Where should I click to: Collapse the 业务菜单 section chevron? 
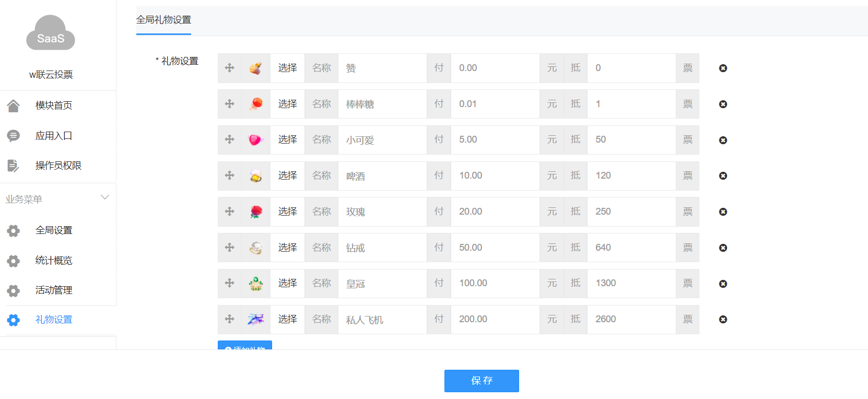(105, 197)
